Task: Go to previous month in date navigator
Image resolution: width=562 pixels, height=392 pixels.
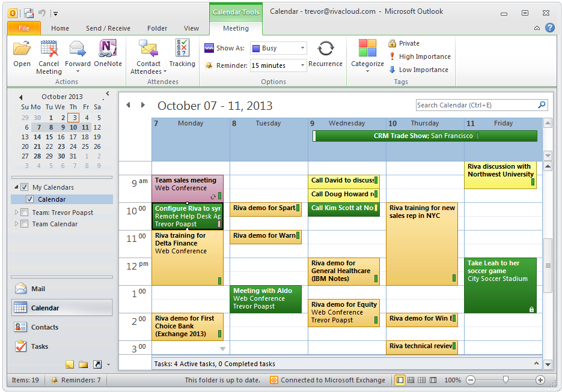Action: (x=21, y=97)
